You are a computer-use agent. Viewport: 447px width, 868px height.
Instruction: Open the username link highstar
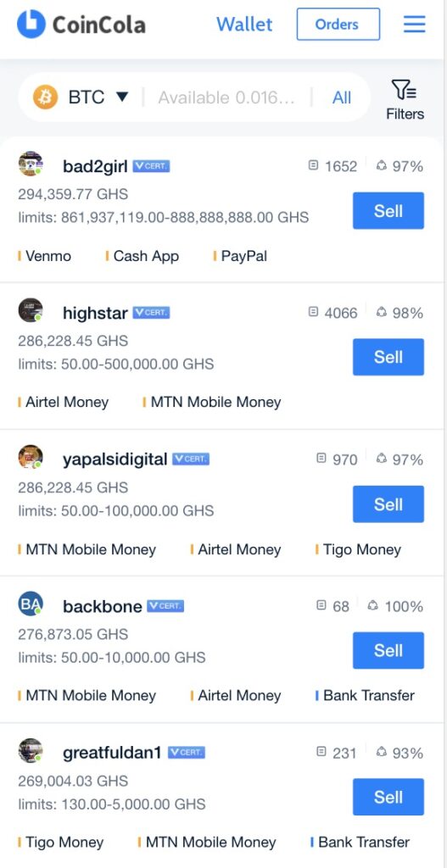pos(95,313)
